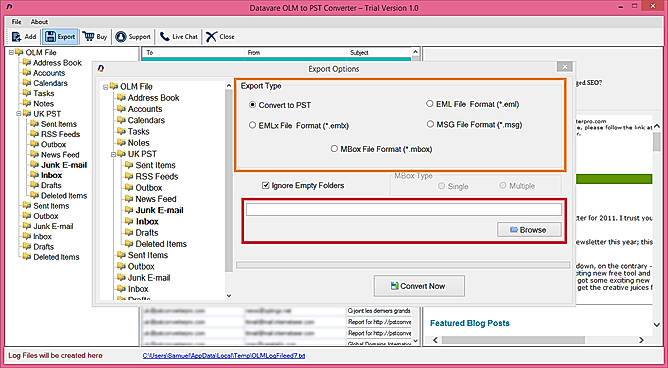Open the Support toolbar icon
This screenshot has height=368, width=668.
tap(121, 37)
